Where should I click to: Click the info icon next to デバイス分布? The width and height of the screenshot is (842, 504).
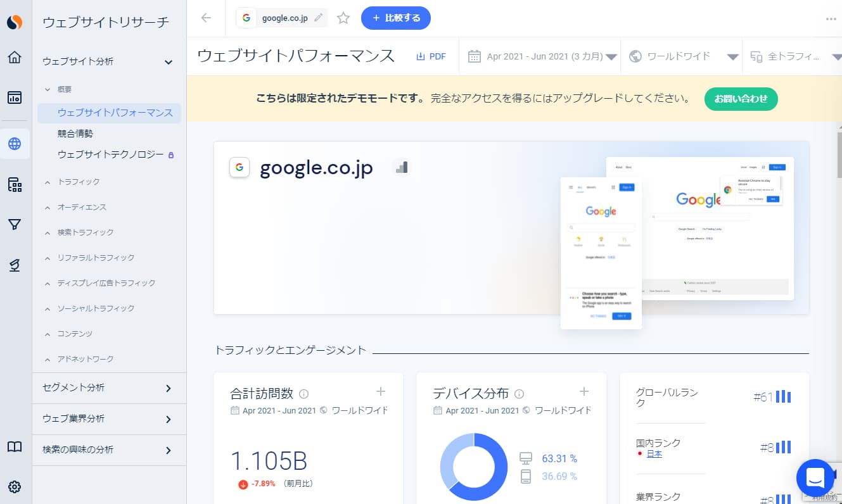[x=520, y=394]
